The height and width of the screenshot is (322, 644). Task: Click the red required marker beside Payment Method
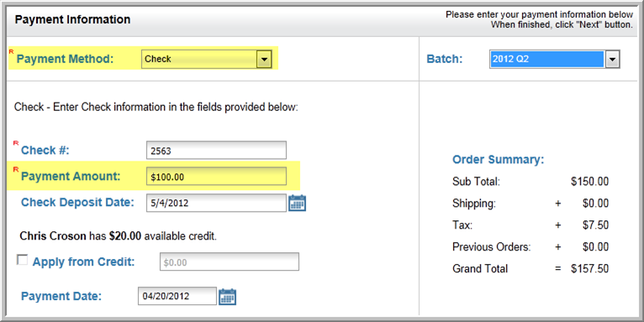point(11,51)
